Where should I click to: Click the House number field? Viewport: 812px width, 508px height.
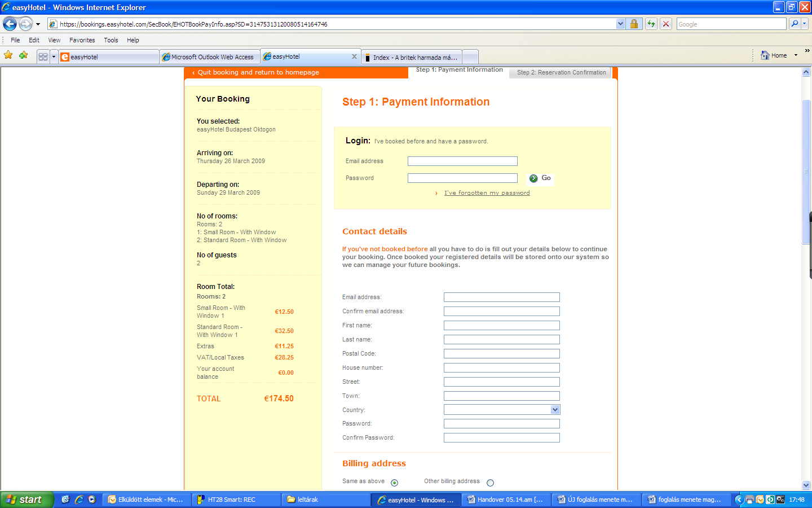pos(502,368)
